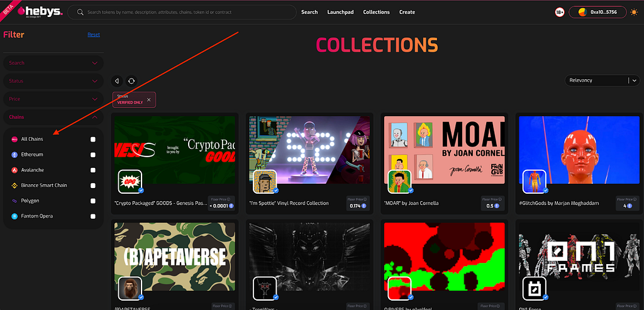Screen dimensions: 644x310
Task: Check the Avalanche checkbox
Action: pos(93,170)
